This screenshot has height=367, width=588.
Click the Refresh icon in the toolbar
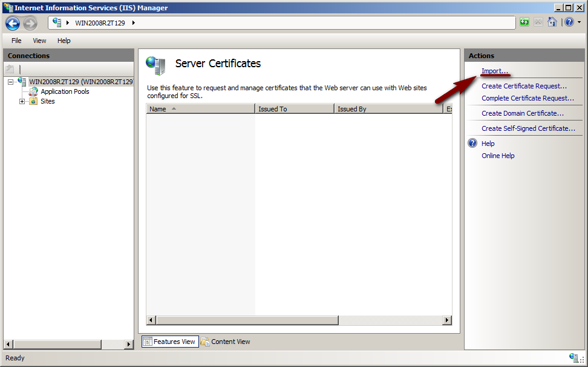pyautogui.click(x=524, y=22)
